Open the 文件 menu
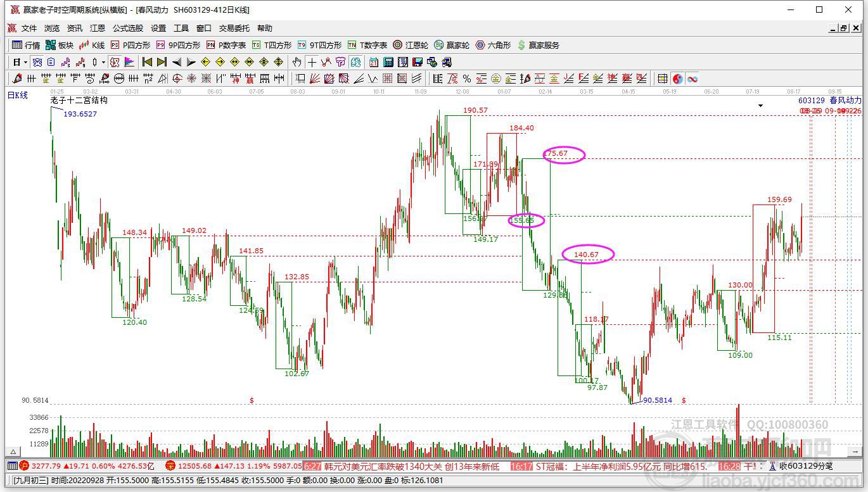 pos(29,28)
